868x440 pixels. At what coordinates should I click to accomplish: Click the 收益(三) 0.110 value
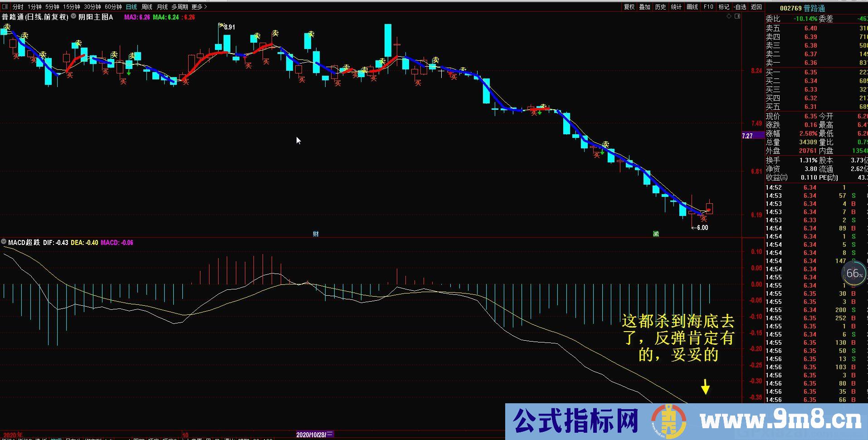point(809,177)
